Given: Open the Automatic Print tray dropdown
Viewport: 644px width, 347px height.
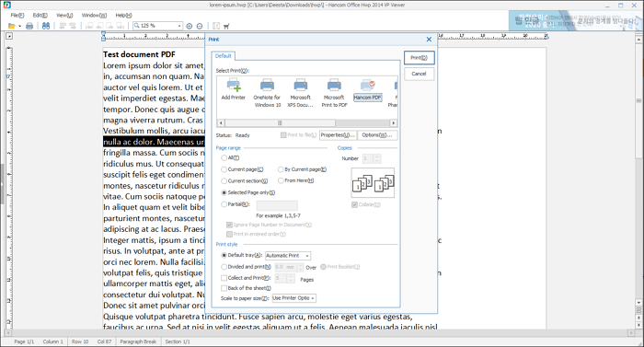Looking at the screenshot, I should tap(306, 256).
